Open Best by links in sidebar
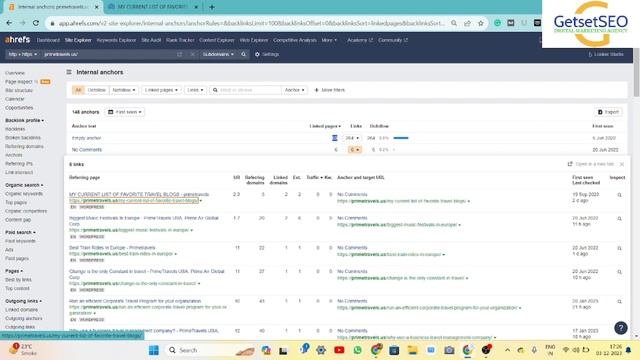 pyautogui.click(x=18, y=280)
